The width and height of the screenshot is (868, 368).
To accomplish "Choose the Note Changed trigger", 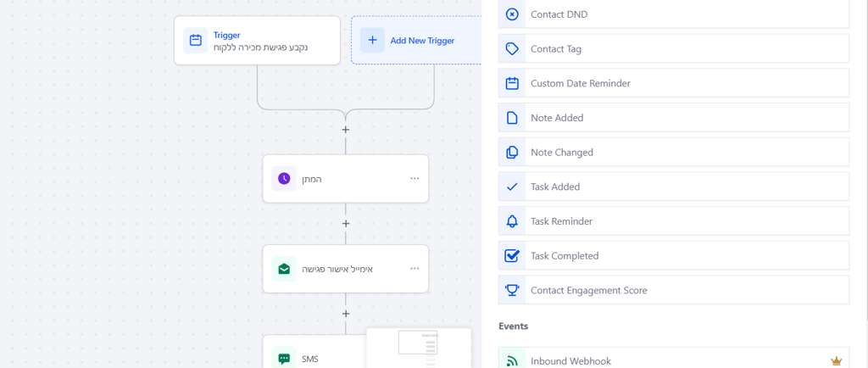I will coord(674,152).
